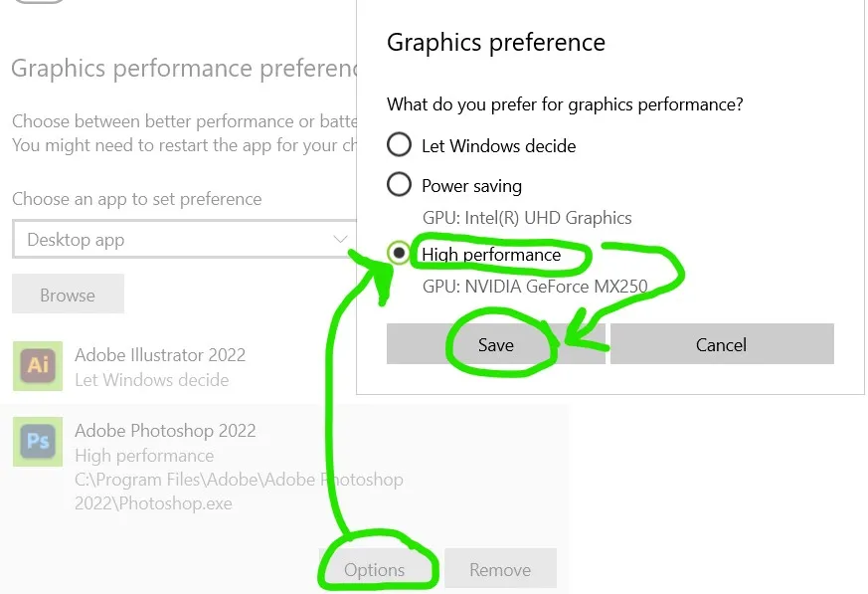Viewport: 868px width, 594px height.
Task: Click the "Graphics performance preference" page heading
Action: pyautogui.click(x=184, y=69)
